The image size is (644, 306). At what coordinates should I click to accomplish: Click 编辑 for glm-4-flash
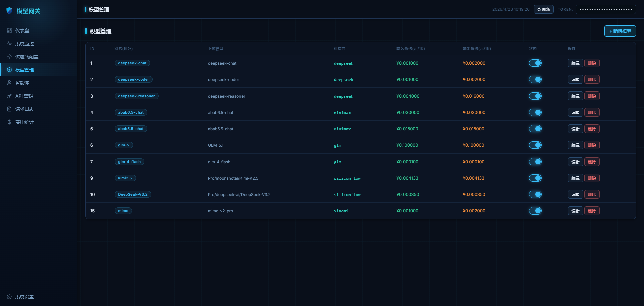click(576, 162)
